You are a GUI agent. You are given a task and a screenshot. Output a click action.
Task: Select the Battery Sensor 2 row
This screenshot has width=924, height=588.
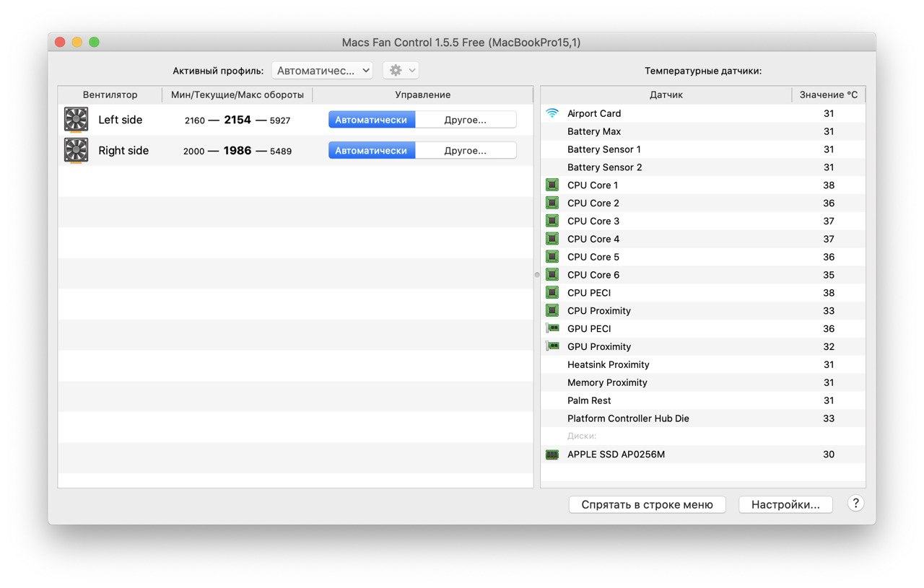point(703,167)
